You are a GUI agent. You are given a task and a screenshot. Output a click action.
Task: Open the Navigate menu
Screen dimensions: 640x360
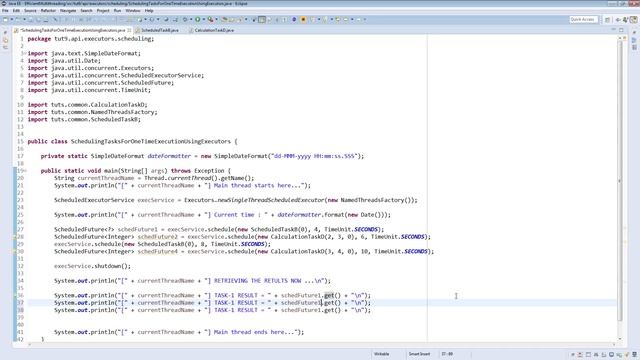(68, 11)
